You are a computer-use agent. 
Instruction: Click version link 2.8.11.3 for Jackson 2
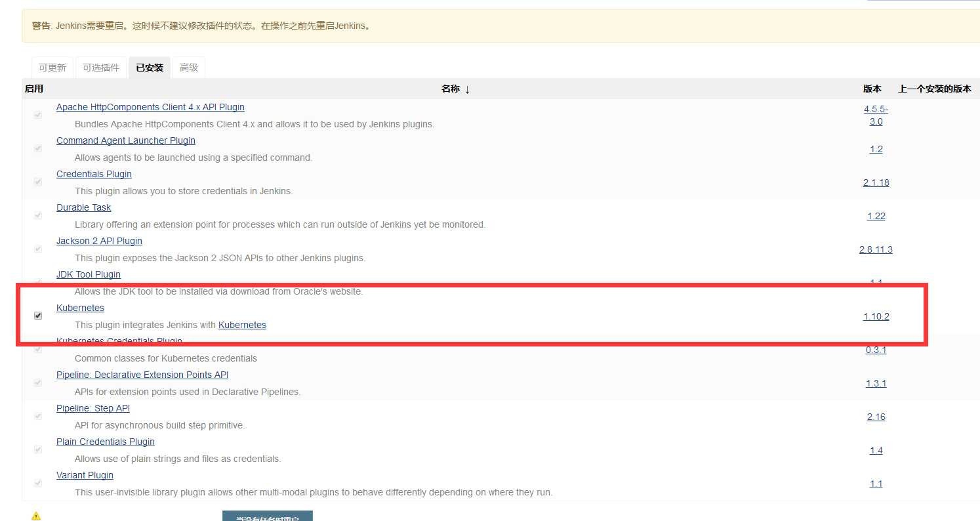[x=876, y=249]
